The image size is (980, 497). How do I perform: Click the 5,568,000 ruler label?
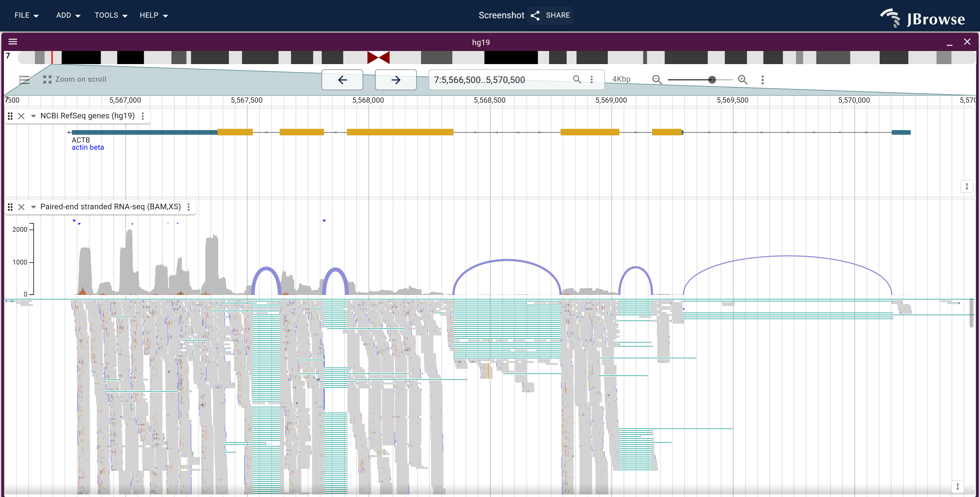pyautogui.click(x=368, y=100)
